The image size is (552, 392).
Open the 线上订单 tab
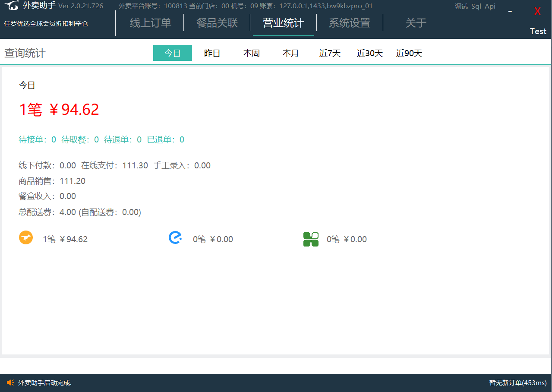tap(151, 23)
